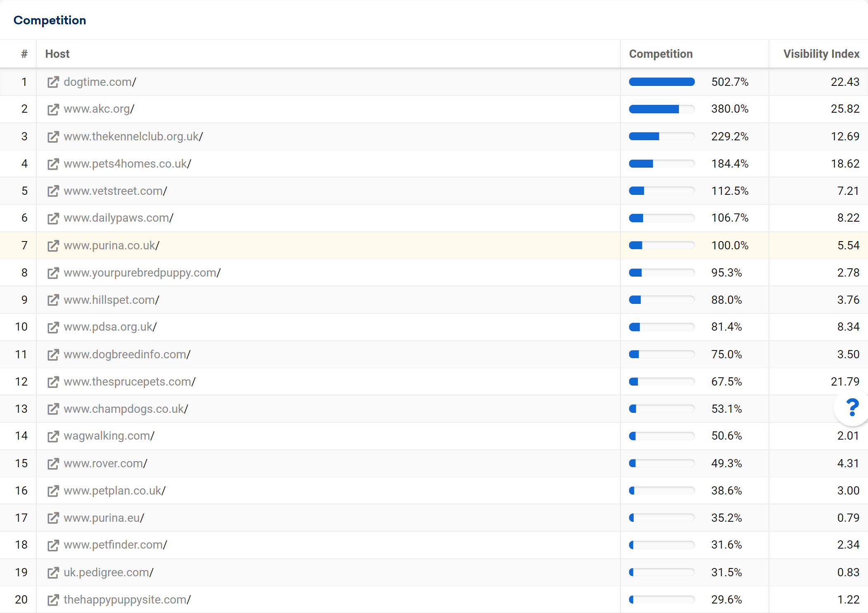This screenshot has width=868, height=613.
Task: Open external link icon for www.pets4homes.co.uk
Action: (x=53, y=164)
